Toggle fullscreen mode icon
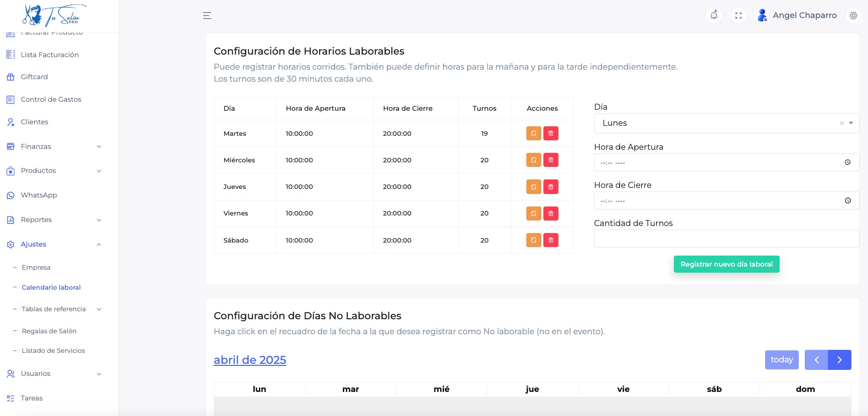Image resolution: width=868 pixels, height=416 pixels. 738,16
